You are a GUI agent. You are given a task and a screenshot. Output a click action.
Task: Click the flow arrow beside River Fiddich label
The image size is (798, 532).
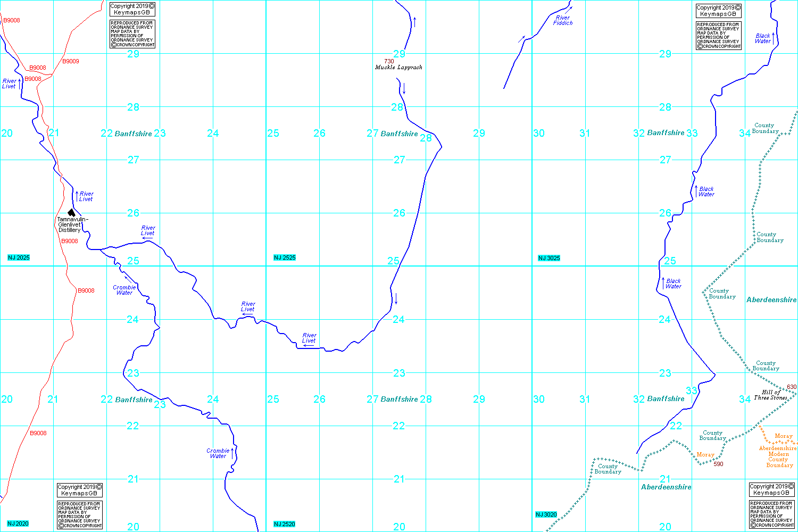(521, 39)
